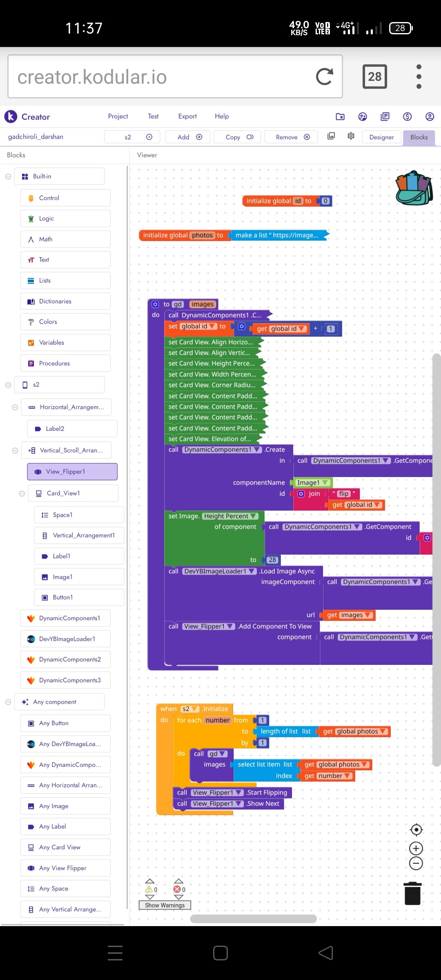Open the Project menu

tap(118, 116)
